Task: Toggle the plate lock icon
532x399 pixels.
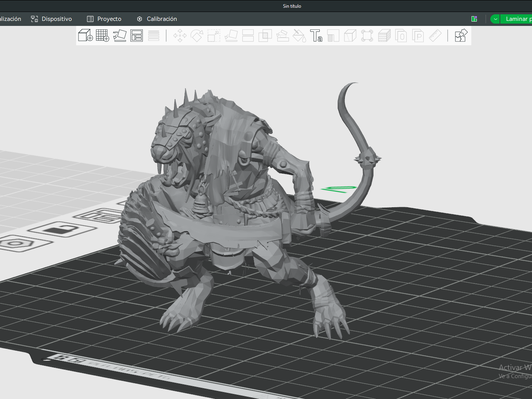Action: point(62,230)
